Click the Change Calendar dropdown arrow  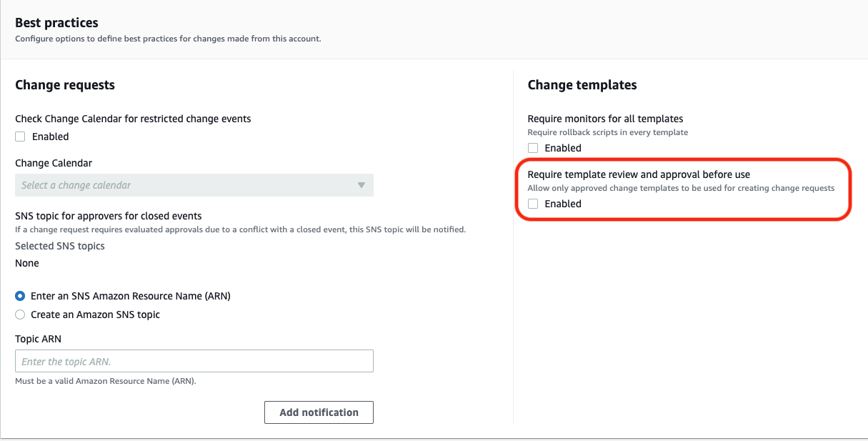pos(361,185)
